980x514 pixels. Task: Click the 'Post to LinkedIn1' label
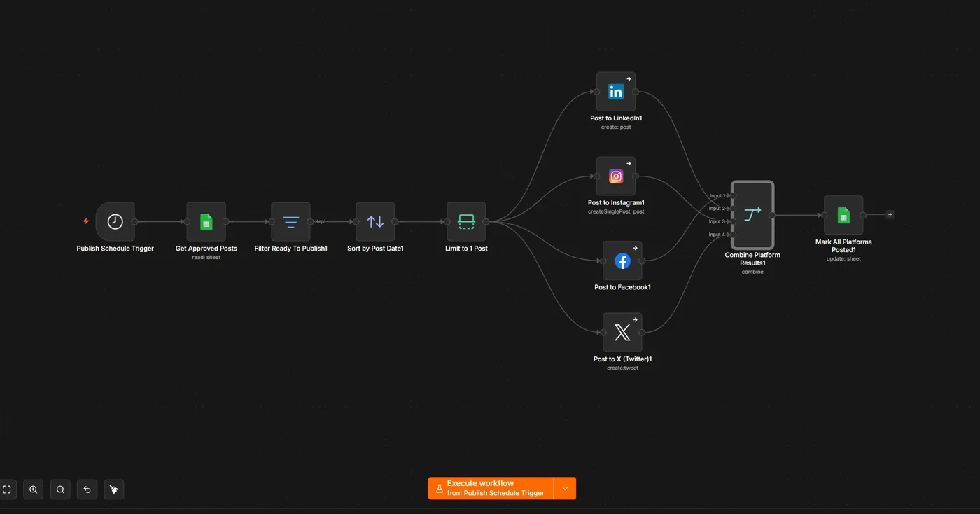(x=616, y=118)
